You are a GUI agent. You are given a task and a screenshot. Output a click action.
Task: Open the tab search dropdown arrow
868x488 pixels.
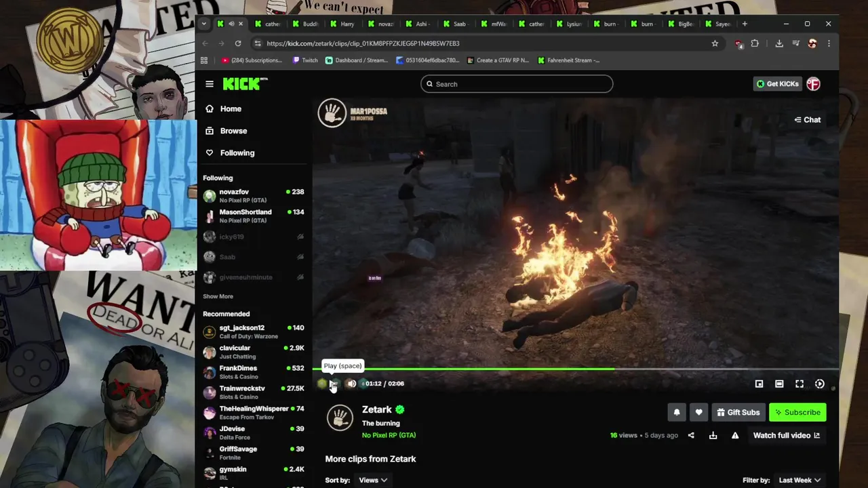204,24
